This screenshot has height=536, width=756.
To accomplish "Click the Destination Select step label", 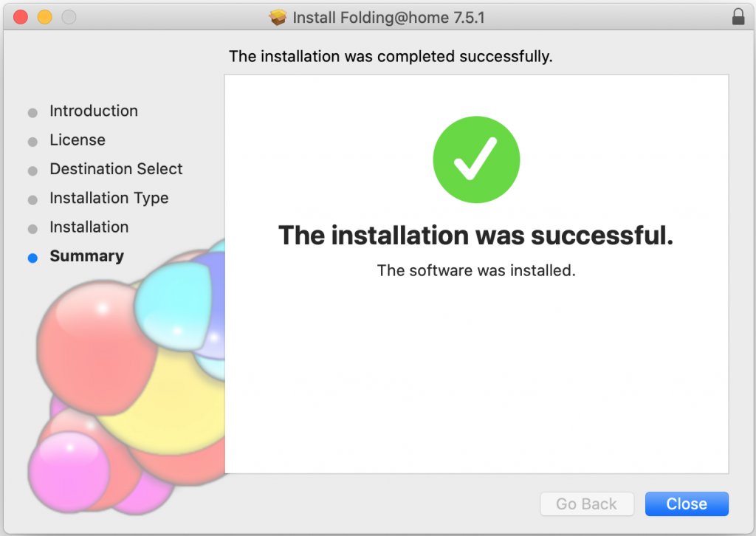I will tap(116, 169).
